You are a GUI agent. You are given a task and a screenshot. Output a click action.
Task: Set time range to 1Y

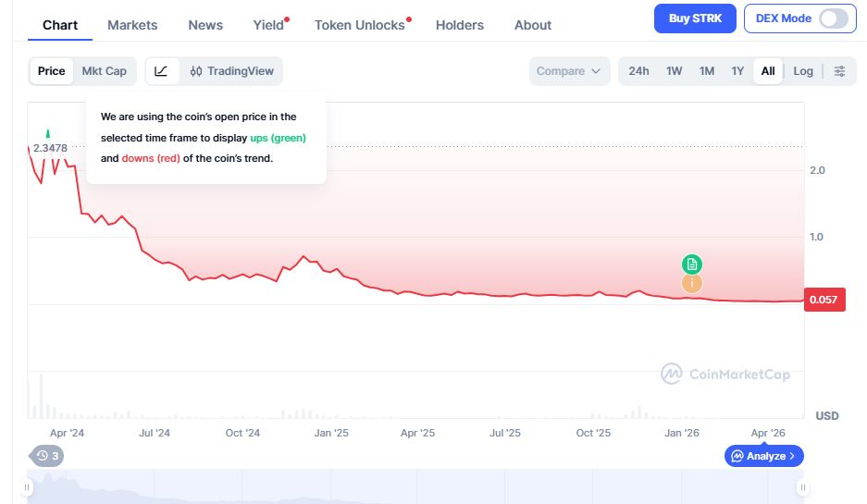click(737, 71)
